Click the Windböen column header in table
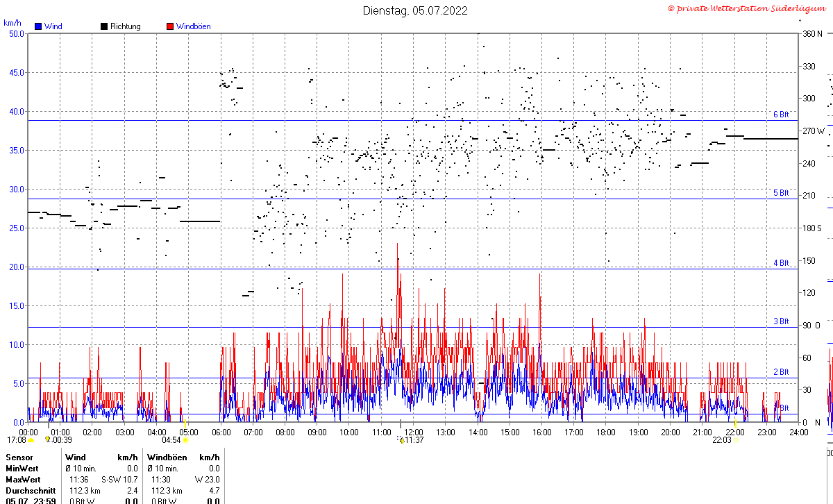This screenshot has width=833, height=504. [x=167, y=457]
